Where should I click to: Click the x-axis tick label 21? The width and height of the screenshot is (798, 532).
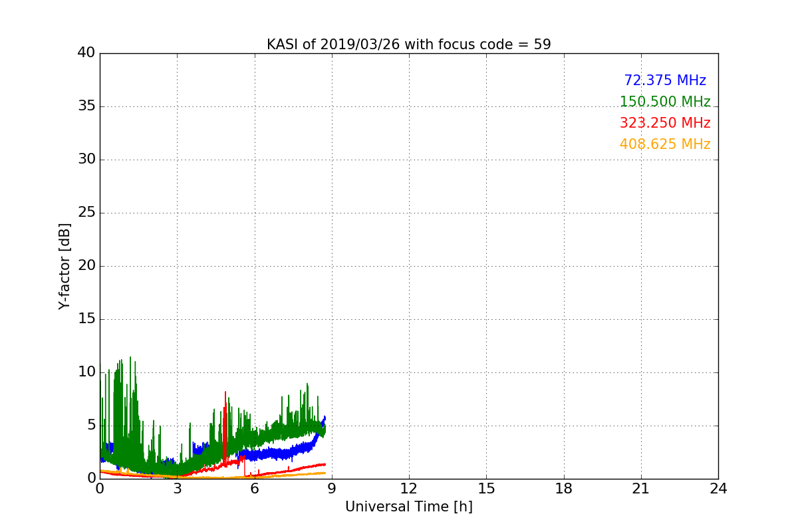[641, 489]
